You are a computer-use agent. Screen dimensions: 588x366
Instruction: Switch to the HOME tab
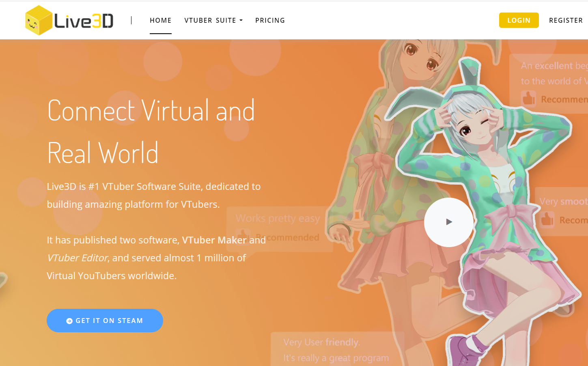(x=161, y=20)
